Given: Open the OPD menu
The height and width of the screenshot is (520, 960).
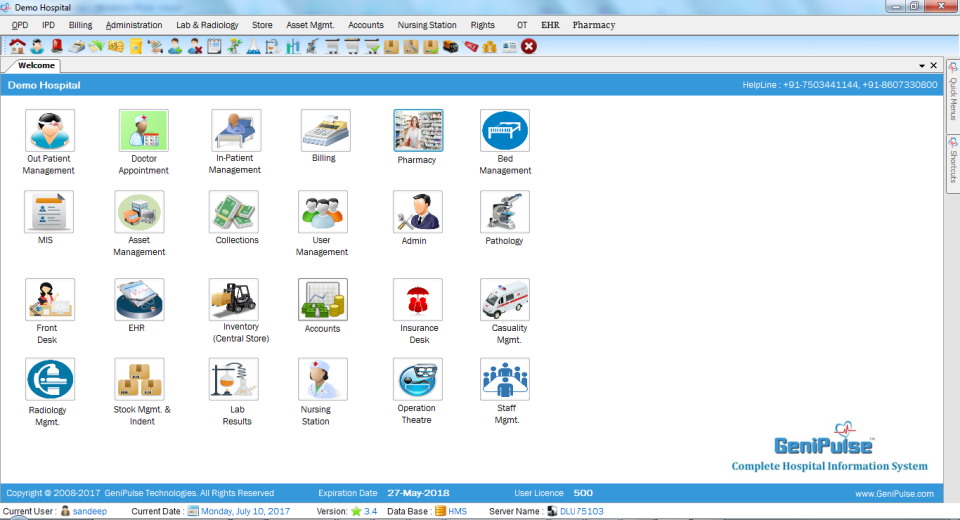Looking at the screenshot, I should 20,25.
